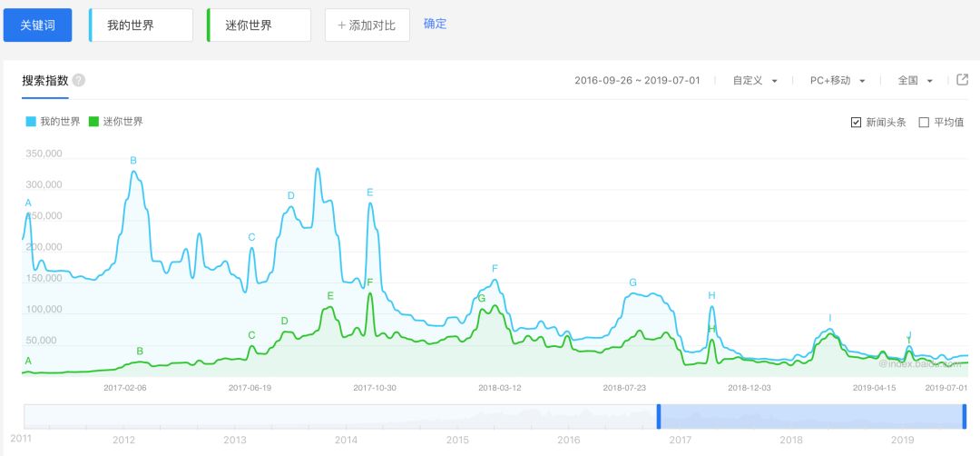This screenshot has height=456, width=980.
Task: Click the 我的世界 keyword field
Action: pyautogui.click(x=141, y=25)
